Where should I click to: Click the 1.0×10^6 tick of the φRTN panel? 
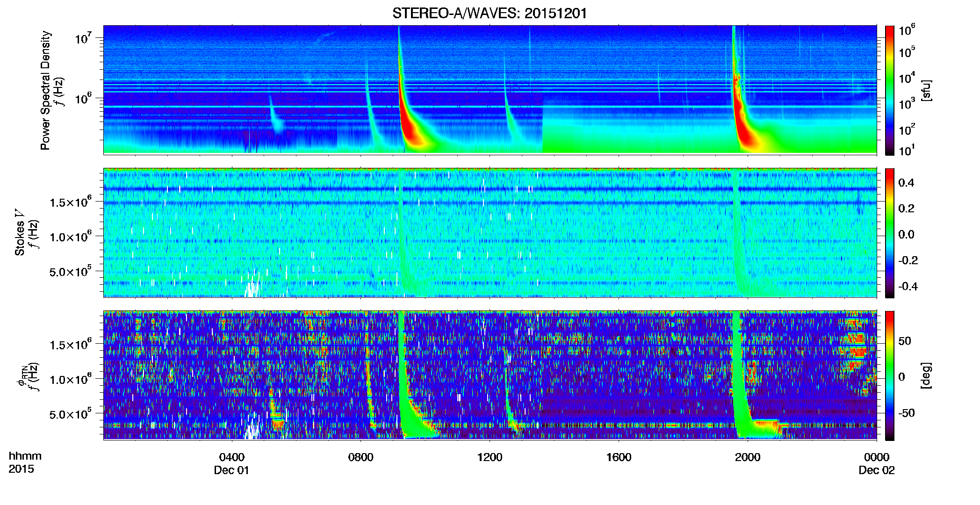tap(71, 379)
